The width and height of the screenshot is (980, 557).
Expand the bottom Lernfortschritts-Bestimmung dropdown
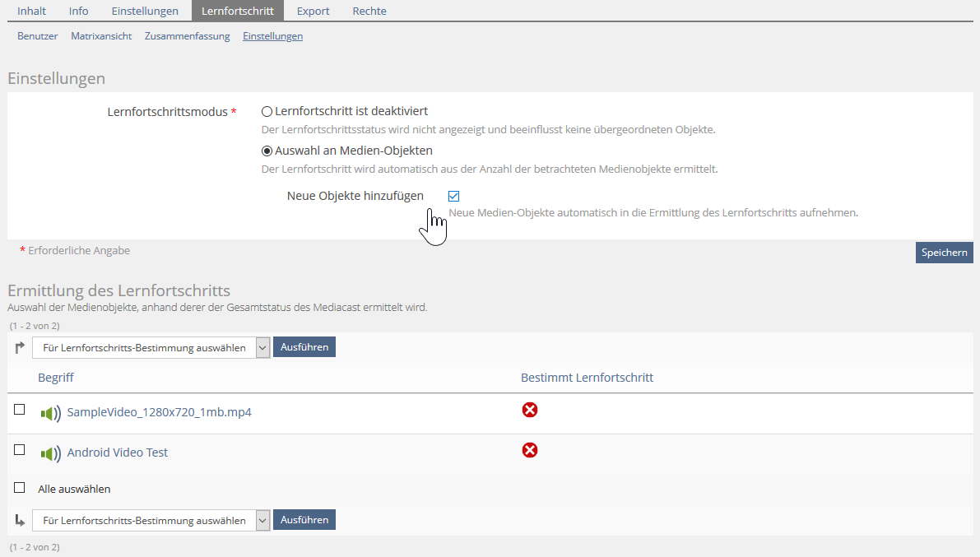point(151,520)
